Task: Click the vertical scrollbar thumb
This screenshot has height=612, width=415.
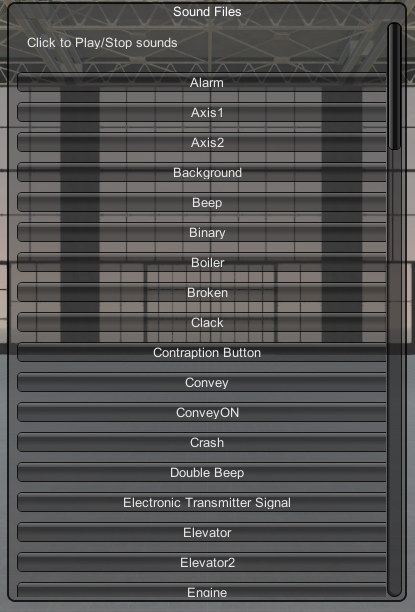Action: tap(395, 86)
